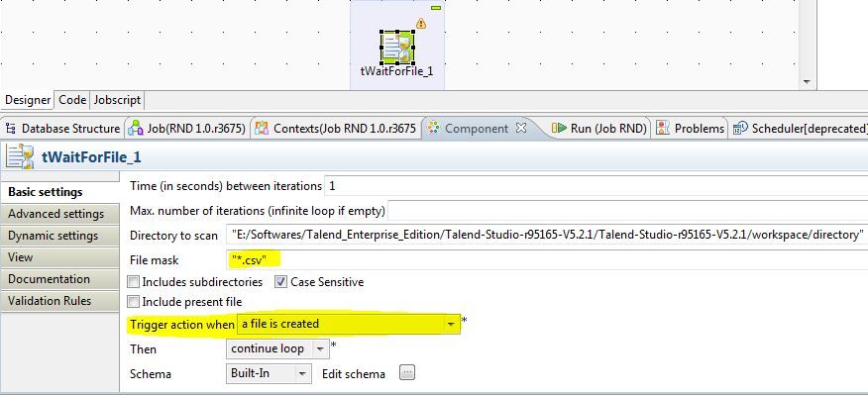Click the Scheduler tab icon

(740, 129)
